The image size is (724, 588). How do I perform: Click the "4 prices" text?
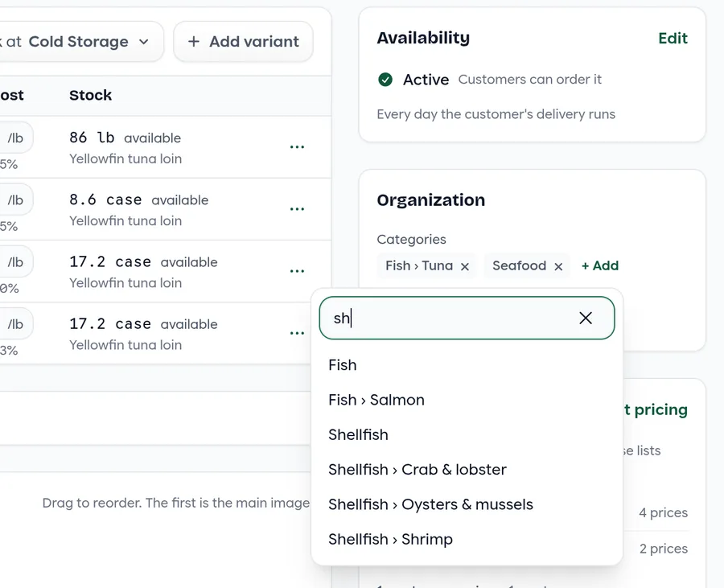[x=663, y=512]
